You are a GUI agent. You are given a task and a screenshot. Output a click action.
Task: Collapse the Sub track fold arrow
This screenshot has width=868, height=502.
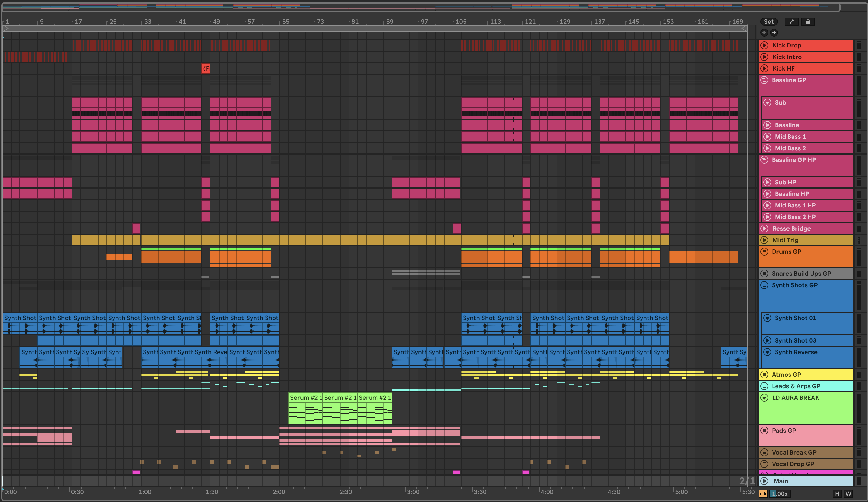[767, 102]
